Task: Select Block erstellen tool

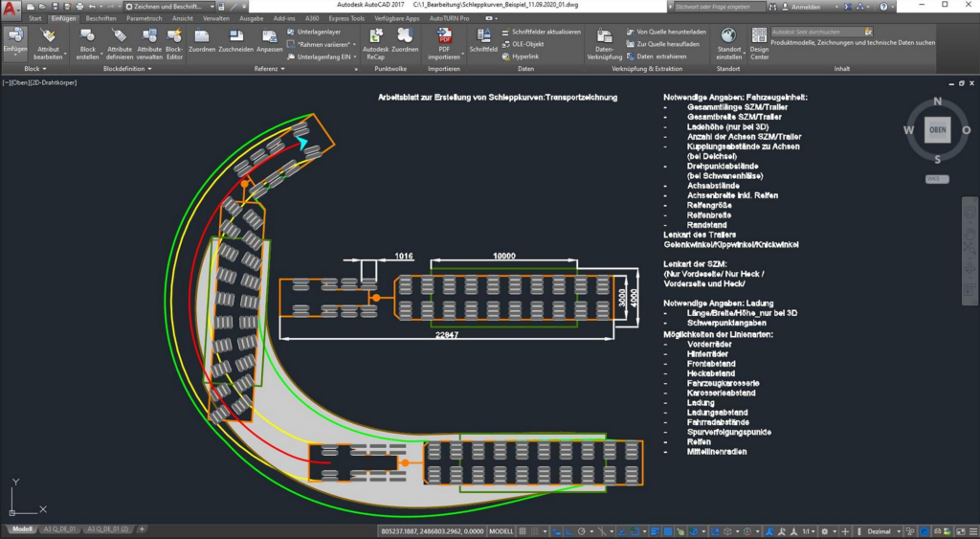Action: [87, 43]
